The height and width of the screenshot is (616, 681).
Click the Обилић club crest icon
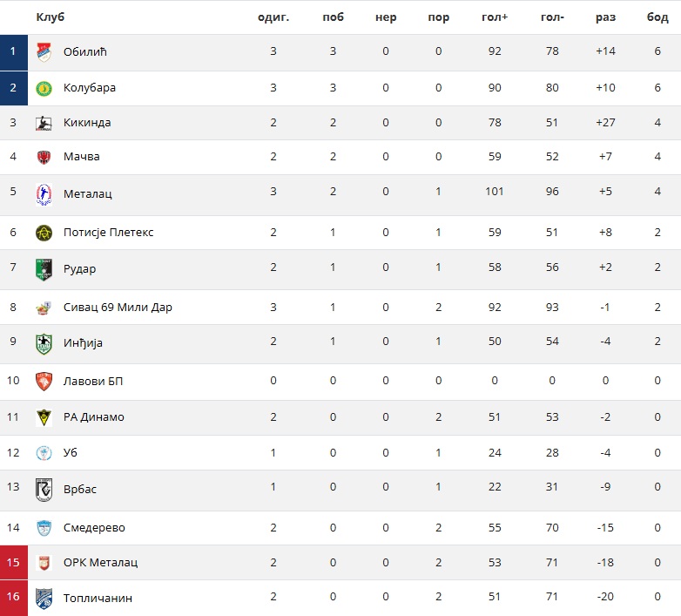point(44,52)
